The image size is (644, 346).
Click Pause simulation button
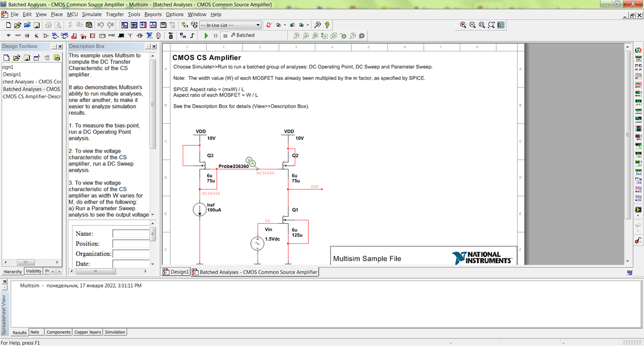[x=215, y=36]
